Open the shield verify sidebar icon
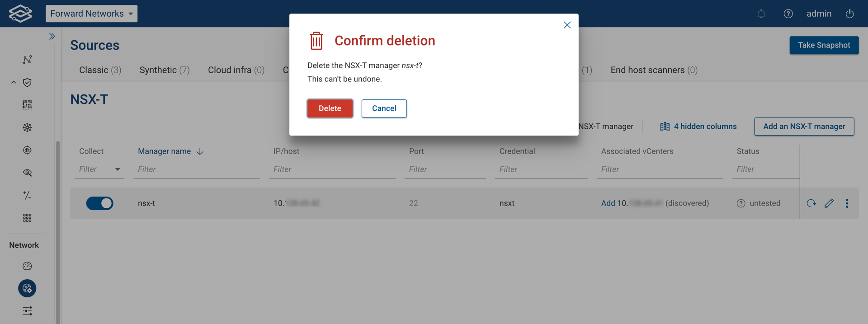868x324 pixels. point(27,82)
